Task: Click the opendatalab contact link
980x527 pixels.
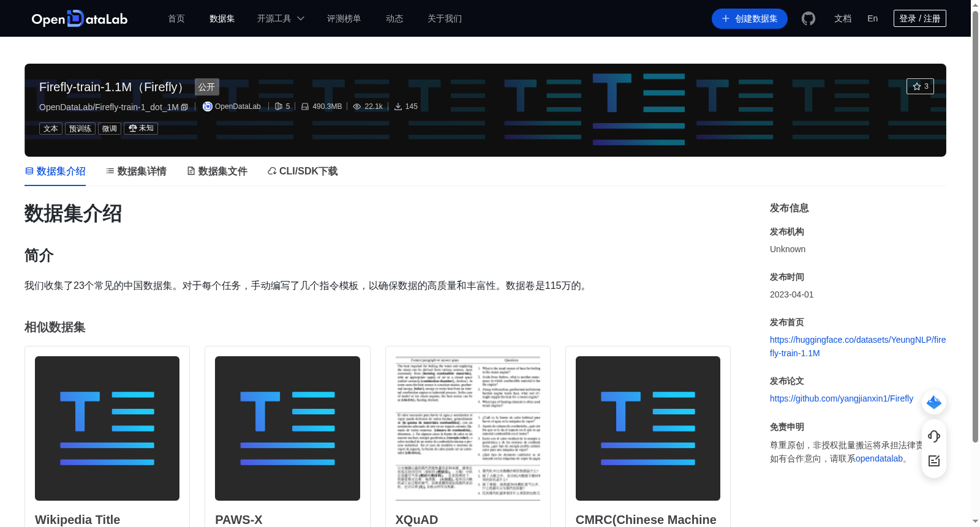Action: (x=879, y=458)
